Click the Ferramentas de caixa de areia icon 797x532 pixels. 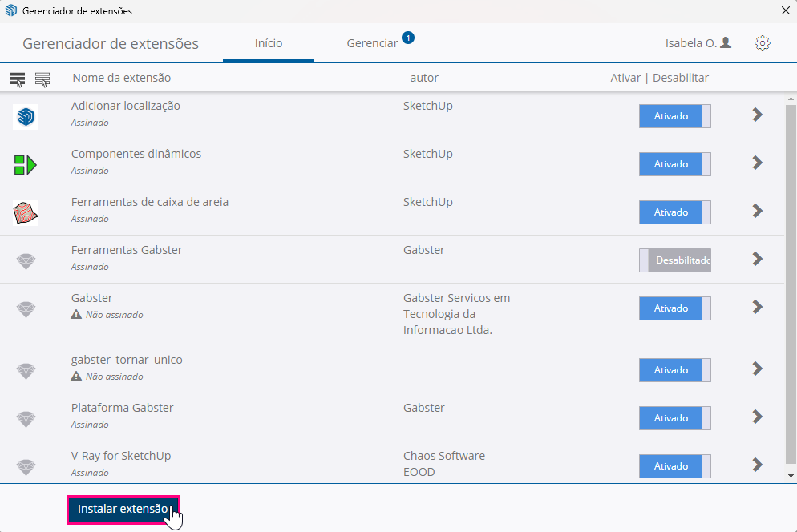(x=26, y=213)
